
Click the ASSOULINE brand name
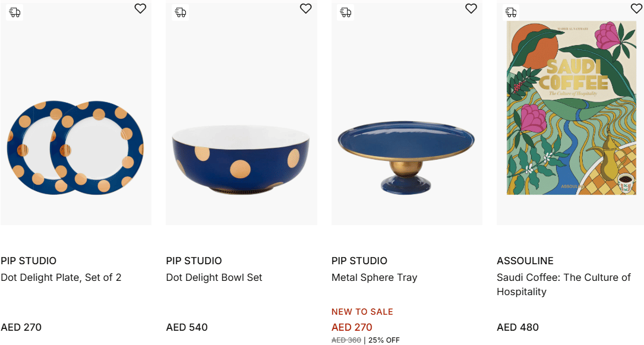pos(525,261)
